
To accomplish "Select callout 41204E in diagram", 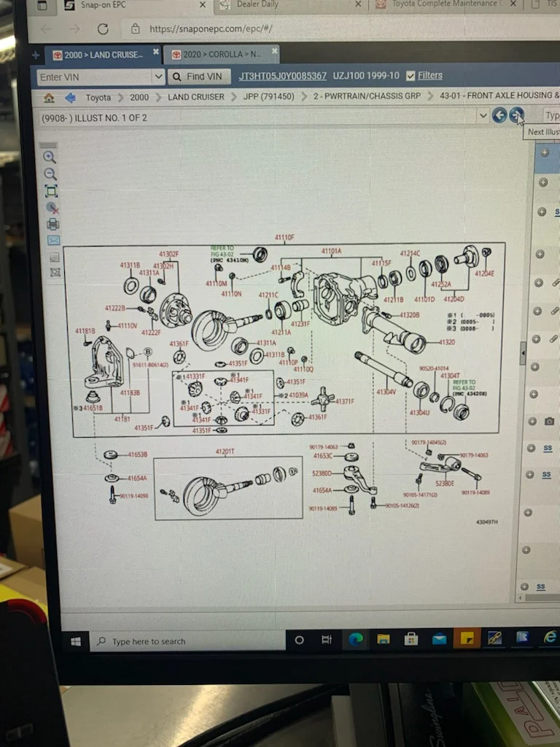I will tap(484, 274).
